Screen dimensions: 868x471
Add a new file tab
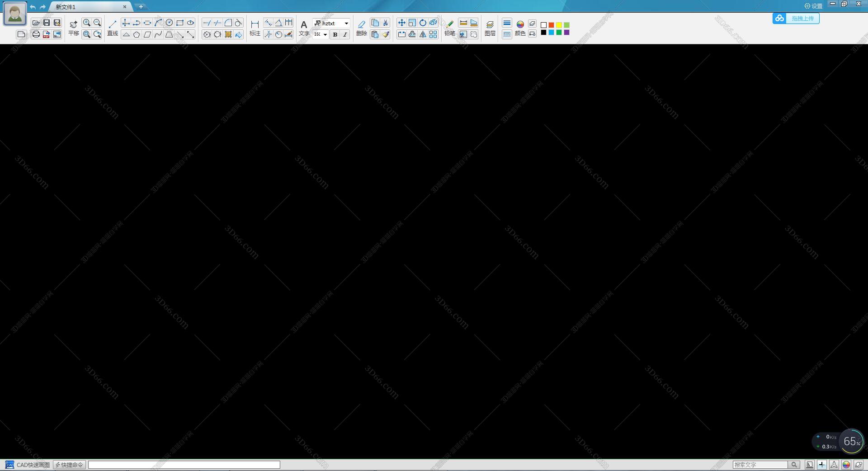141,7
